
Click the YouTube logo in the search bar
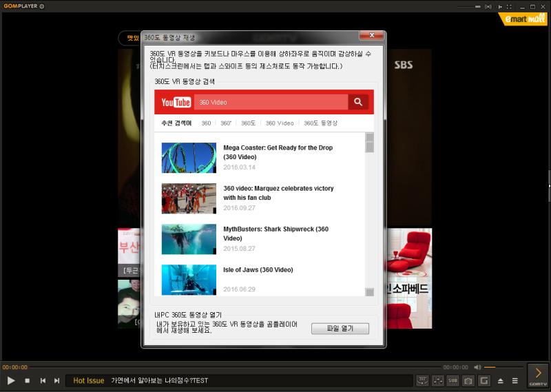176,103
